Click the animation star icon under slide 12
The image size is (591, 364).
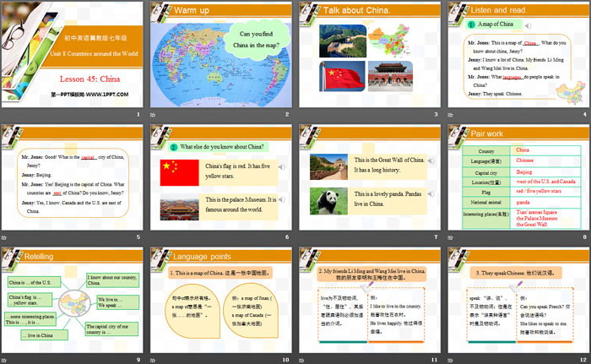point(450,361)
